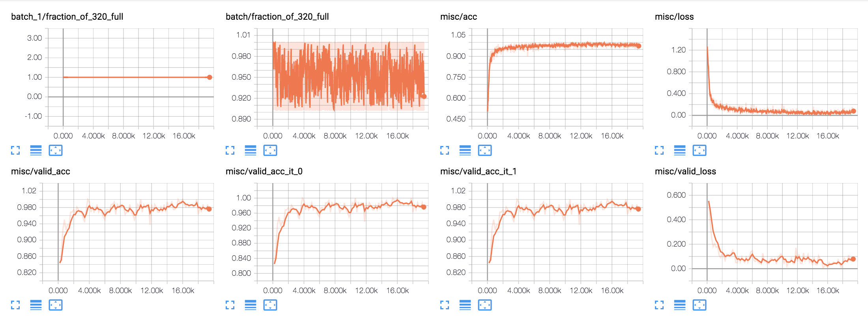Fit domain to data on batch_1/fraction_of_320_full chart

[56, 150]
